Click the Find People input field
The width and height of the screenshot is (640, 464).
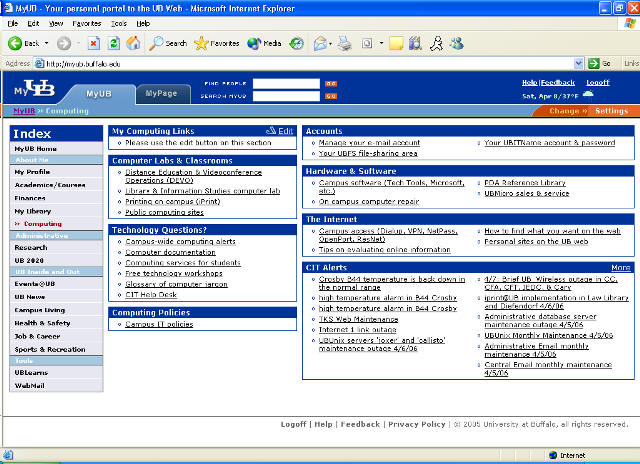click(286, 84)
